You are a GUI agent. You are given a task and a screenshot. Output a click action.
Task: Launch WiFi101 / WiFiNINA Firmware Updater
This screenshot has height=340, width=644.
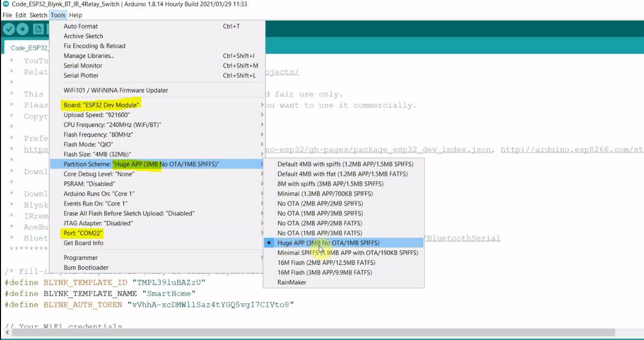157,90
